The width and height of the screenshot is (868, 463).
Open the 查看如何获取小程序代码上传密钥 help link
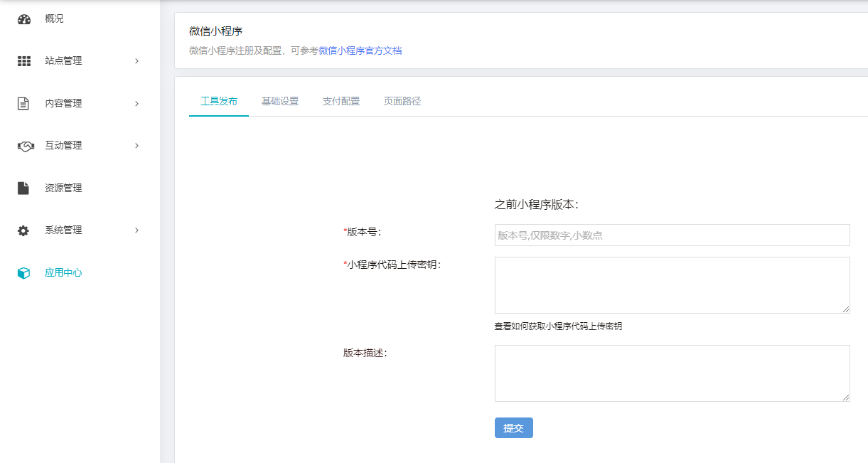tap(558, 326)
